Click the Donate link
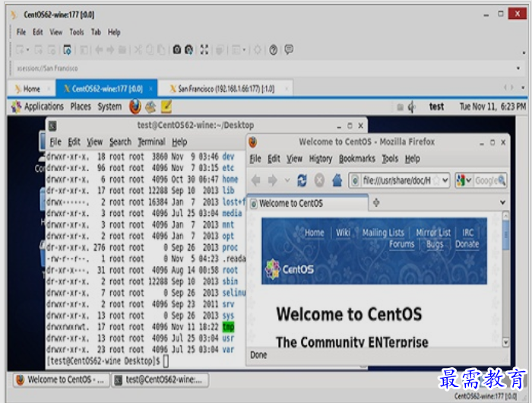 click(x=467, y=244)
